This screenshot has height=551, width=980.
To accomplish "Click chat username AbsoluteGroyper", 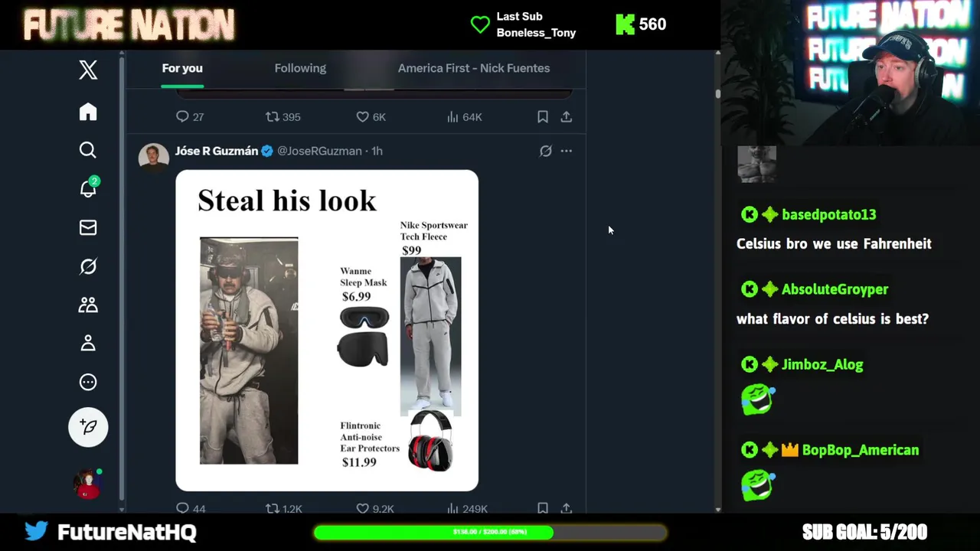I will click(x=835, y=289).
